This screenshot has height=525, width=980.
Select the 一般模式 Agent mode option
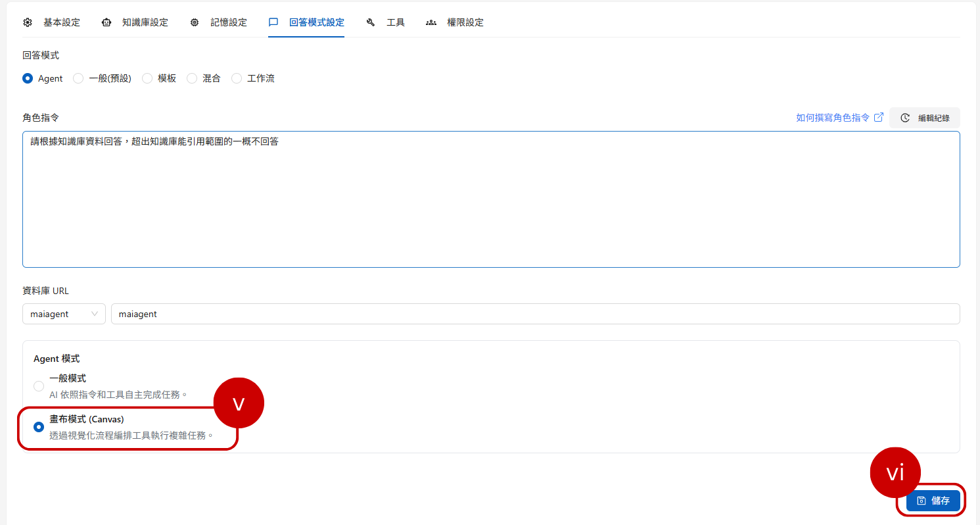(39, 386)
